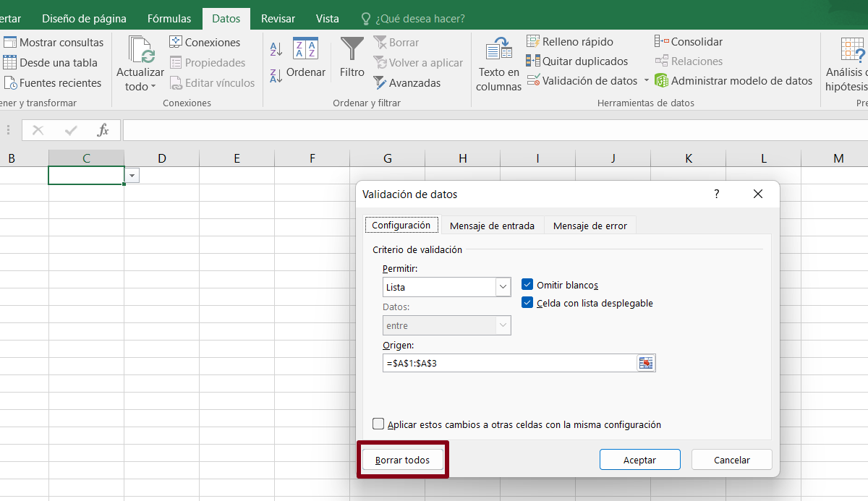The height and width of the screenshot is (501, 868).
Task: Click the formula bar input area
Action: tap(495, 130)
